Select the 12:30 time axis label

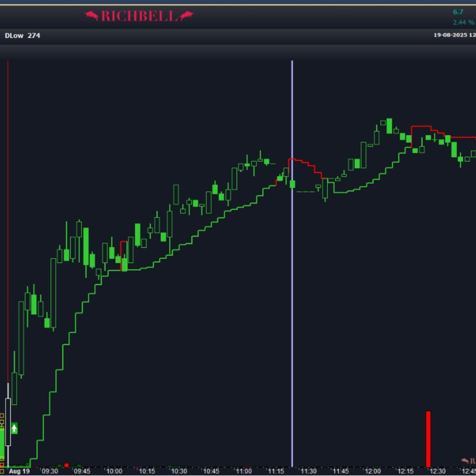click(437, 471)
